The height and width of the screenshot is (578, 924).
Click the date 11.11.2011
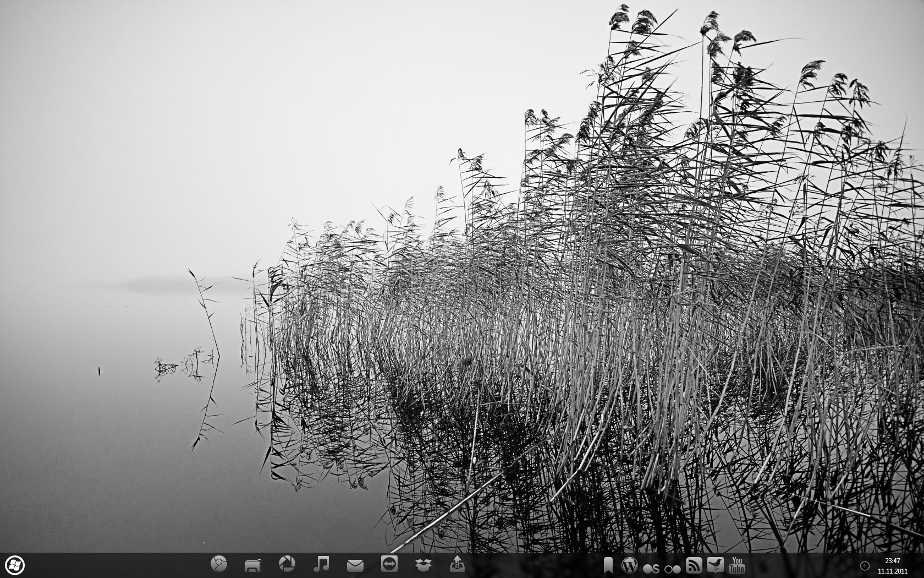893,571
